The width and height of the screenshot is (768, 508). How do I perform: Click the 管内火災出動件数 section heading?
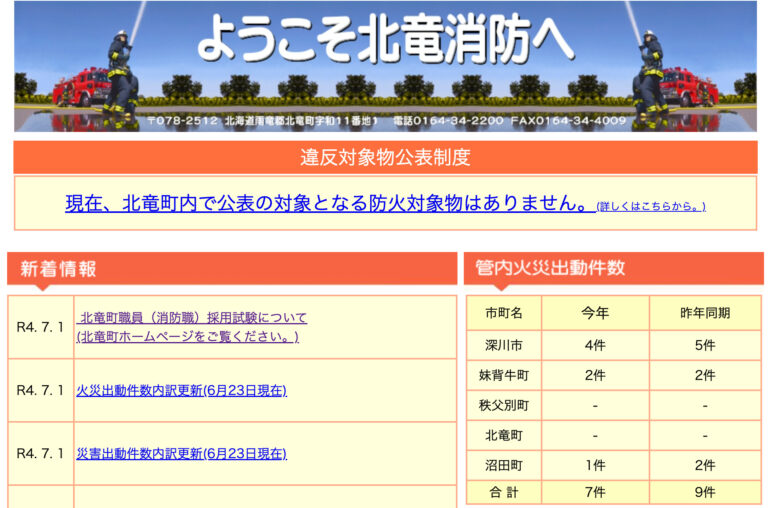tap(550, 268)
